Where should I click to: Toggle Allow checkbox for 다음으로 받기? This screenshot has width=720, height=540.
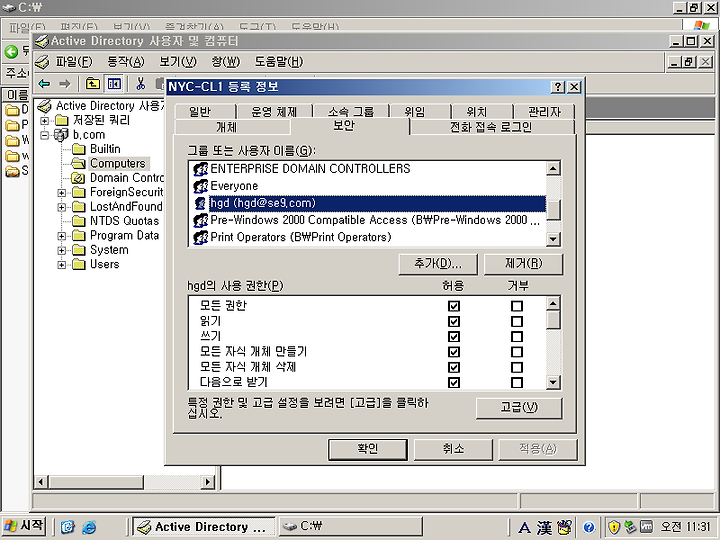pos(454,382)
